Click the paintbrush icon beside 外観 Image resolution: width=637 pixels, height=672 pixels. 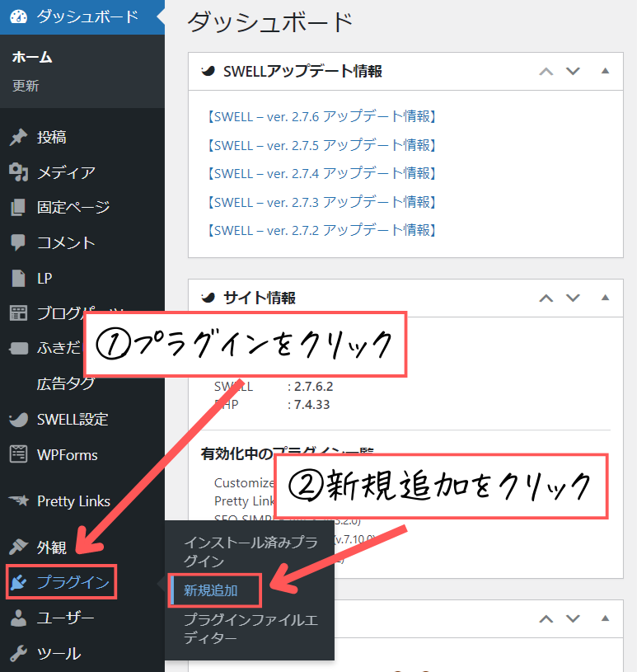pos(18,547)
